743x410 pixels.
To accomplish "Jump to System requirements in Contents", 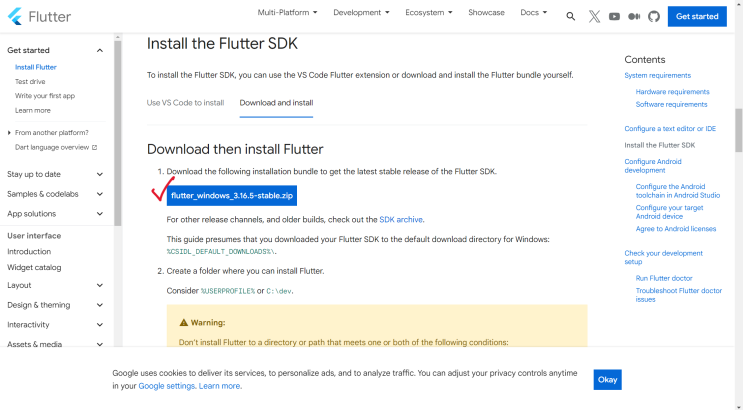I will tap(657, 75).
